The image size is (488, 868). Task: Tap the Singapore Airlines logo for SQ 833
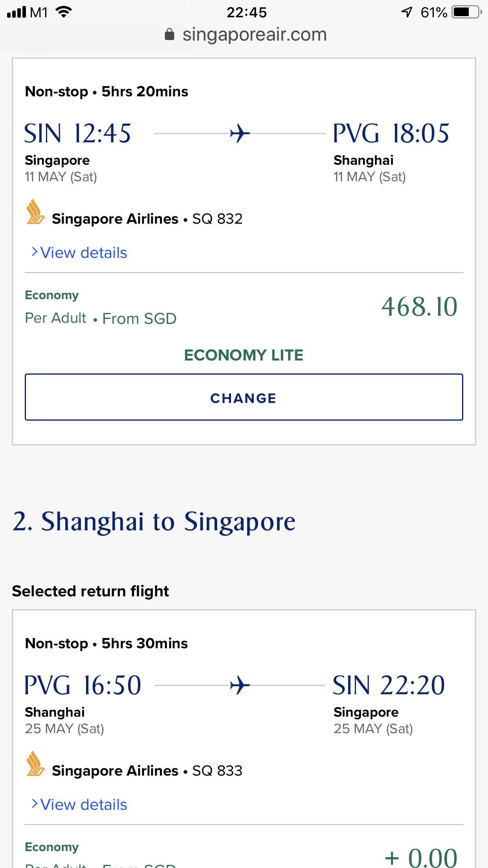pyautogui.click(x=35, y=764)
